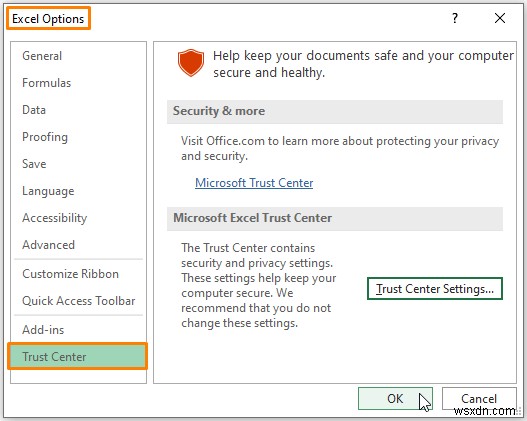Switch to the Data options
The height and width of the screenshot is (421, 527).
point(34,110)
